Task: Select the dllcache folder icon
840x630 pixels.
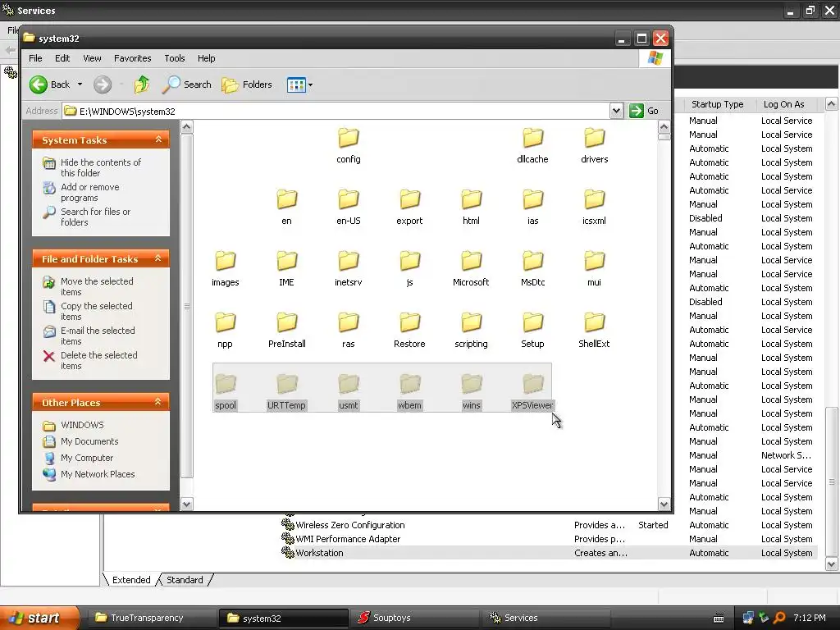Action: [532, 138]
